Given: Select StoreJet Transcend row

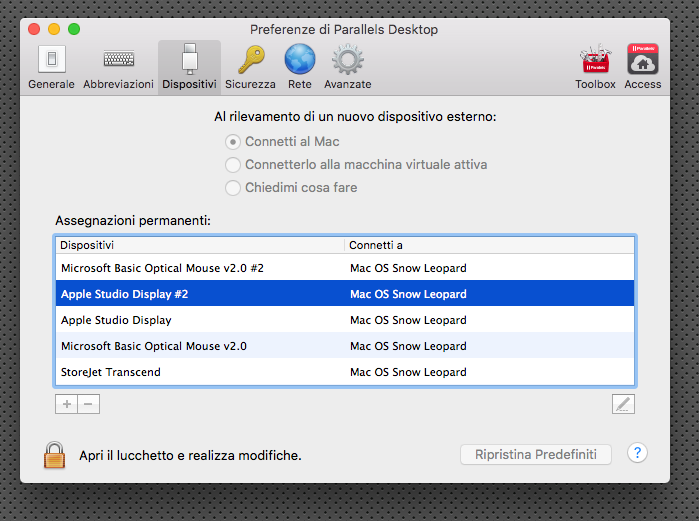Looking at the screenshot, I should 345,371.
